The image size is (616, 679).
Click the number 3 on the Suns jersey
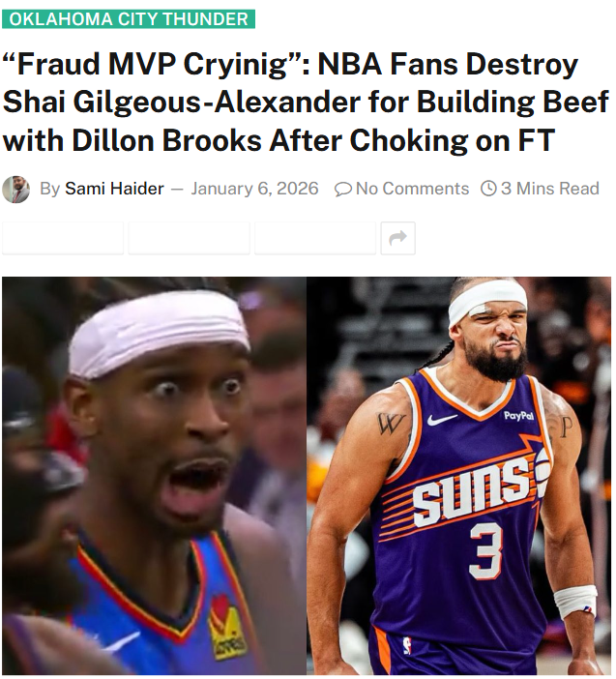pos(485,551)
